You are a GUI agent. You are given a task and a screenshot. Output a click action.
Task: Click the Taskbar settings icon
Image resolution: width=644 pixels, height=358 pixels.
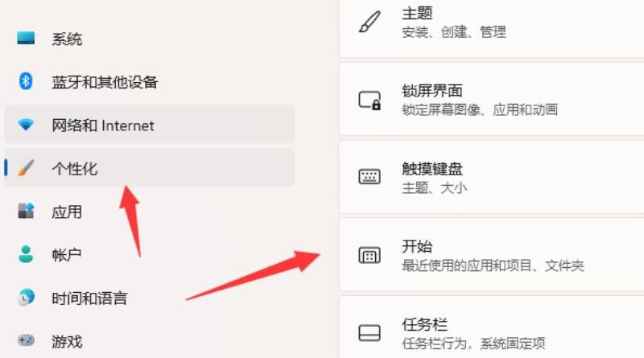369,333
